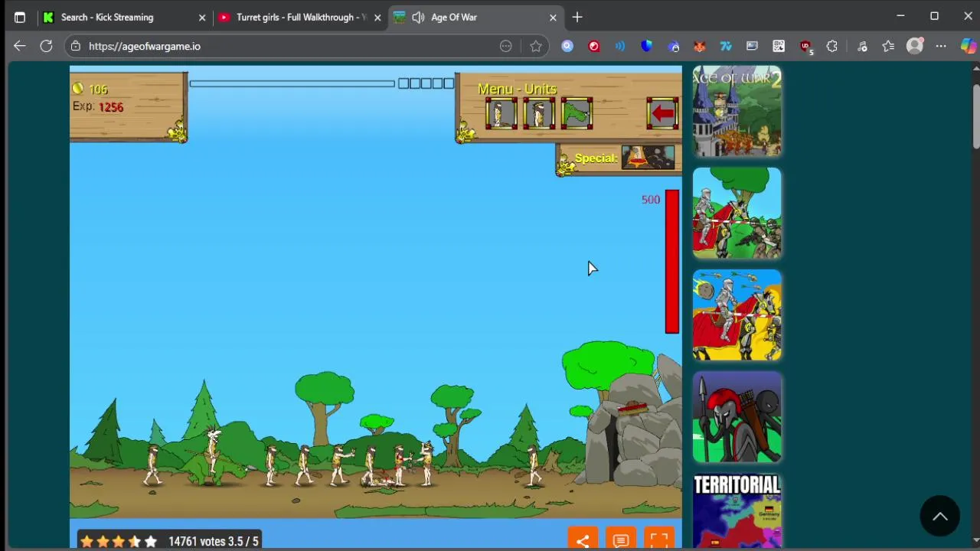The image size is (980, 551).
Task: Close the Kick Streaming tab
Action: tap(202, 17)
